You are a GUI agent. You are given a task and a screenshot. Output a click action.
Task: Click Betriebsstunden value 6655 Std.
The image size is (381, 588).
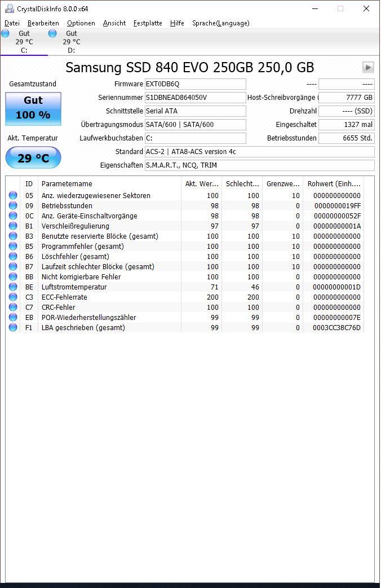point(347,138)
